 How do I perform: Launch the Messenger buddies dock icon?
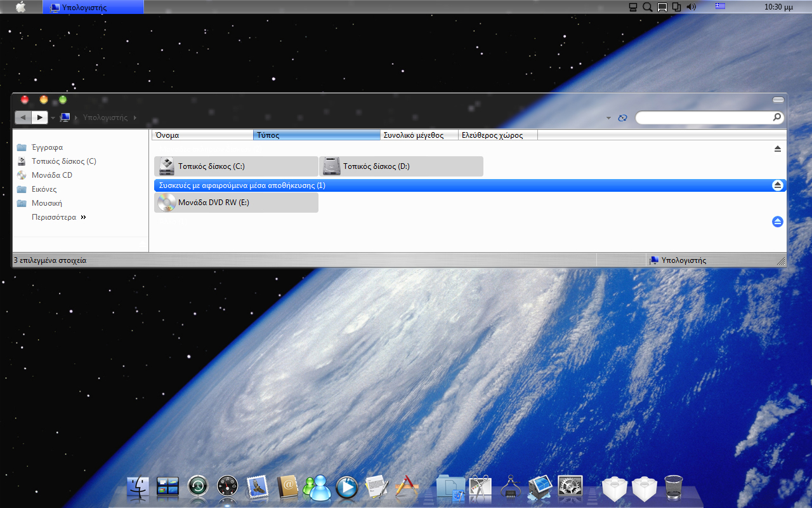click(317, 487)
